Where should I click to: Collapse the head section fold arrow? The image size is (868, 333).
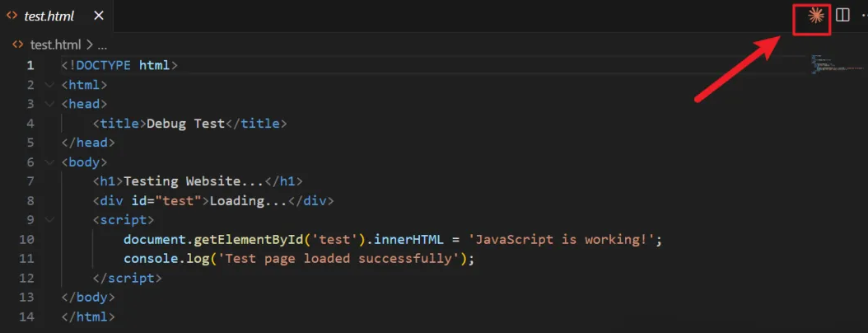(50, 104)
